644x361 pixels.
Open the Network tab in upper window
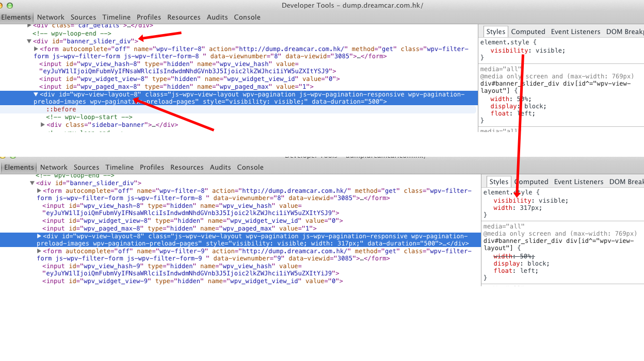pyautogui.click(x=51, y=17)
